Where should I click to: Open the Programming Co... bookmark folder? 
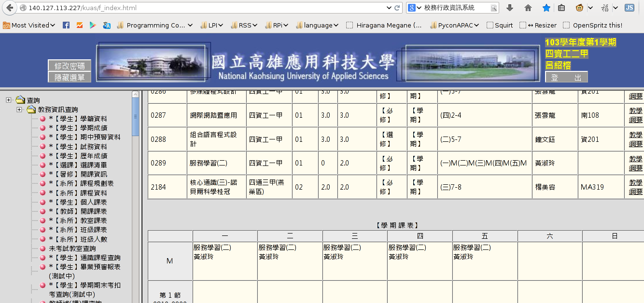(x=154, y=25)
